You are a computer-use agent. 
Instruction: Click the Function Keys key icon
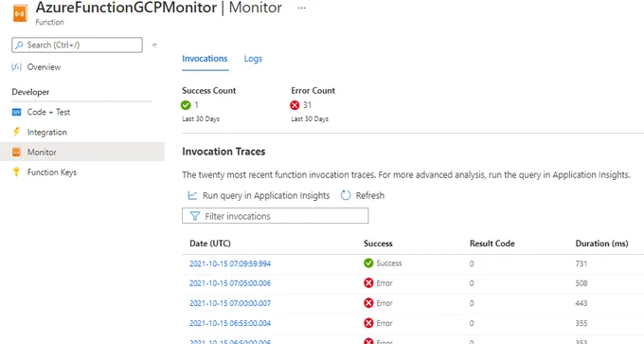coord(16,172)
